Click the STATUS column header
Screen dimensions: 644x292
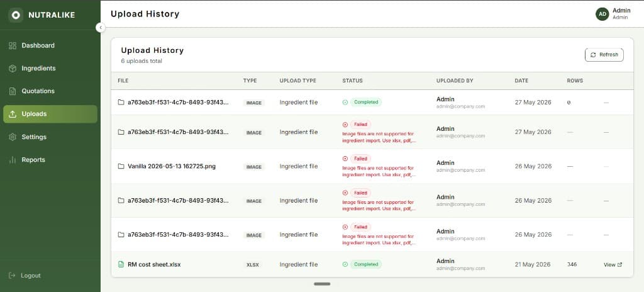tap(352, 81)
